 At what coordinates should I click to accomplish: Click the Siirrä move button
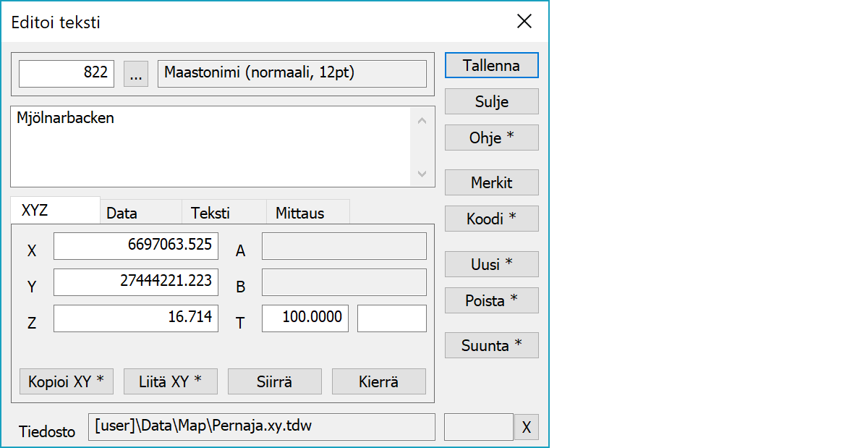[x=274, y=381]
